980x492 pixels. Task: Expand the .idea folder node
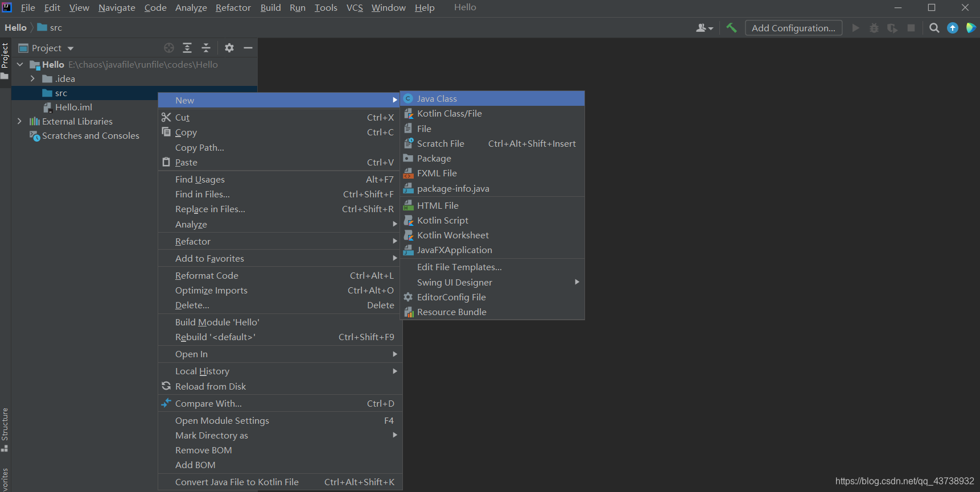(x=32, y=78)
